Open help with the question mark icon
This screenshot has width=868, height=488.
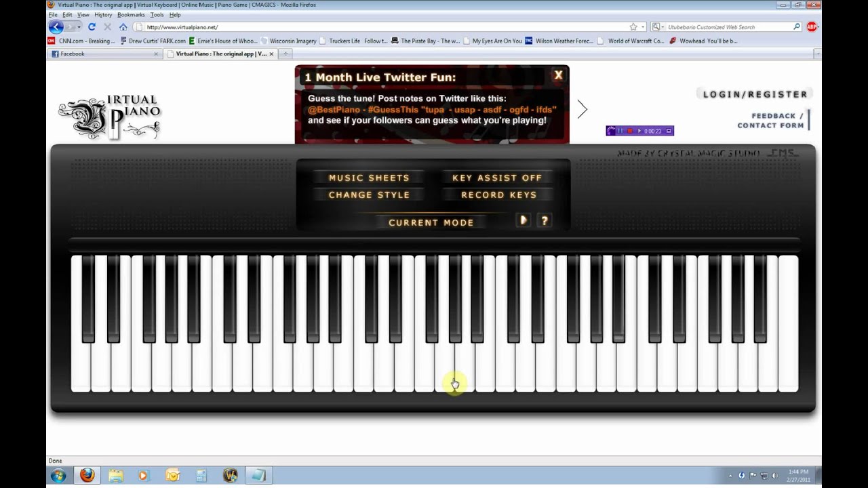[544, 220]
